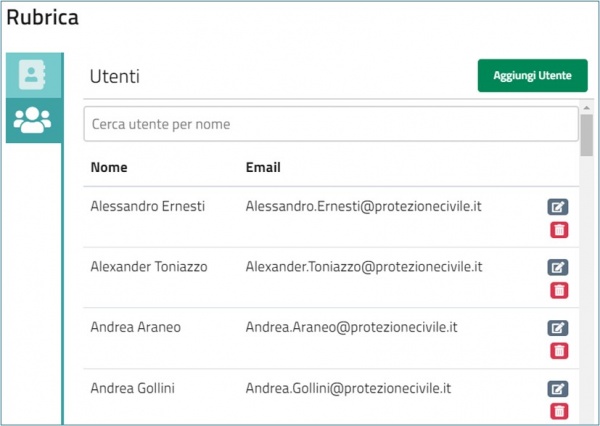Delete the Alessandro Ernesti user entry

point(559,230)
